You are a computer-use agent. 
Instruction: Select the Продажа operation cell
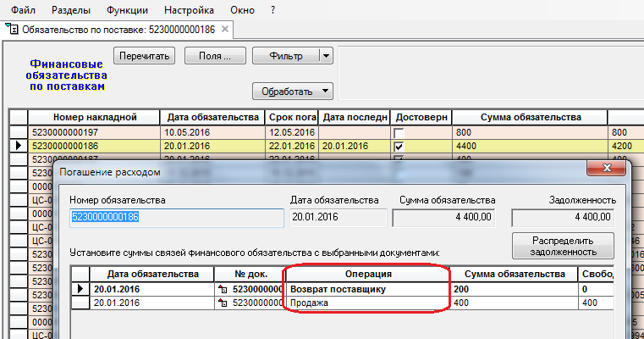tap(368, 303)
